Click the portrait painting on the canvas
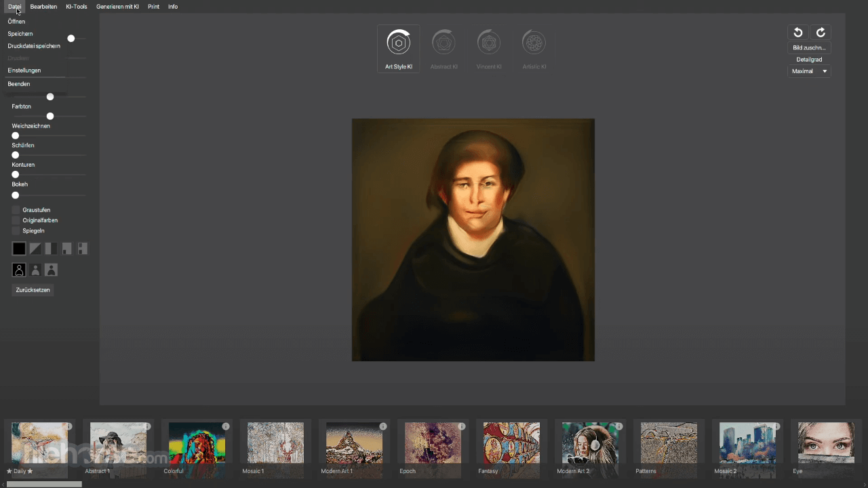Viewport: 868px width, 488px height. point(473,240)
